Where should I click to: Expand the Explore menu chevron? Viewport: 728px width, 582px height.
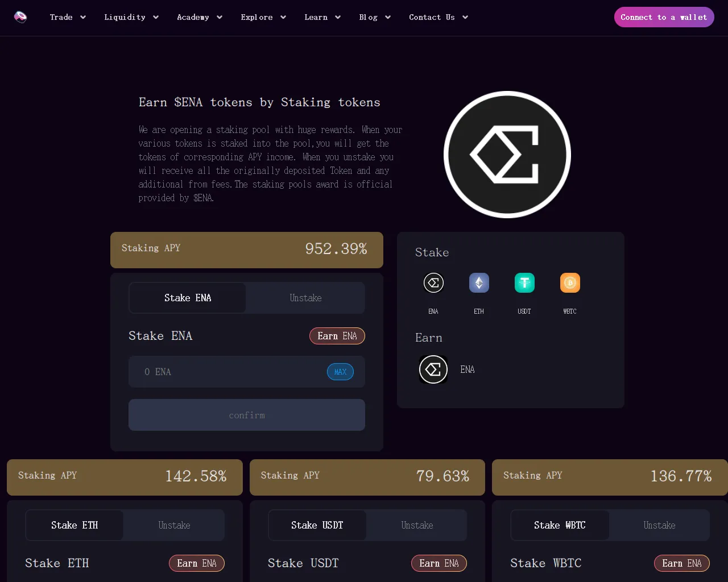pyautogui.click(x=283, y=17)
